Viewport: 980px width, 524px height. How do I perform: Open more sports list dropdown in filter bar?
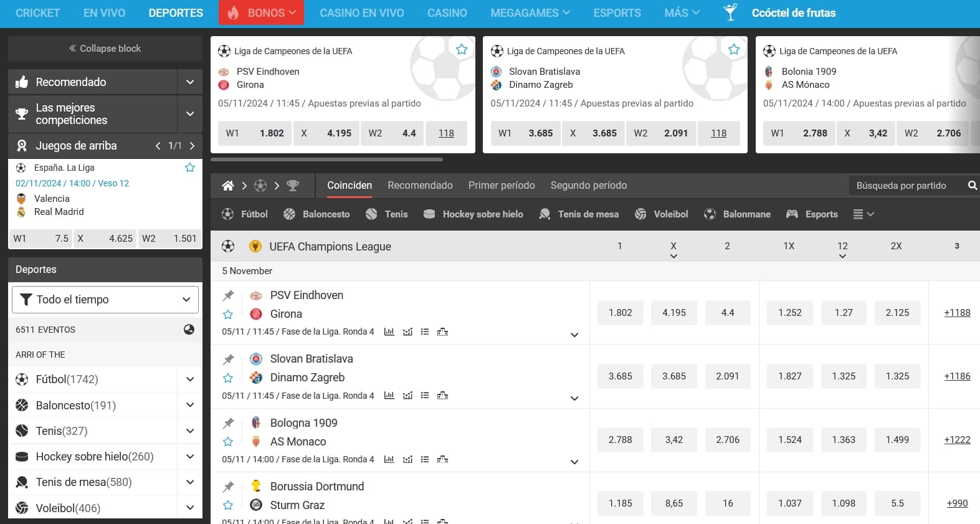(863, 214)
